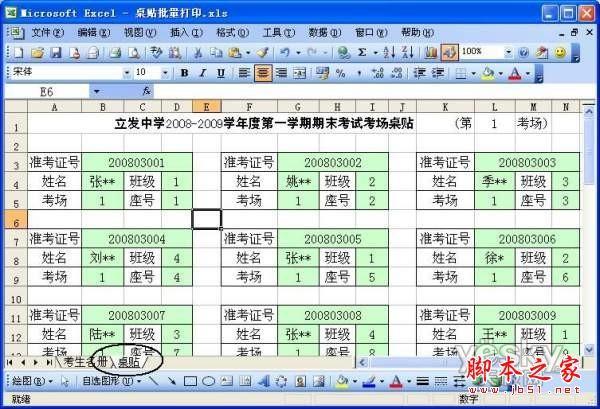The image size is (600, 409).
Task: Select the Arrow drawing tool
Action: pyautogui.click(x=172, y=381)
